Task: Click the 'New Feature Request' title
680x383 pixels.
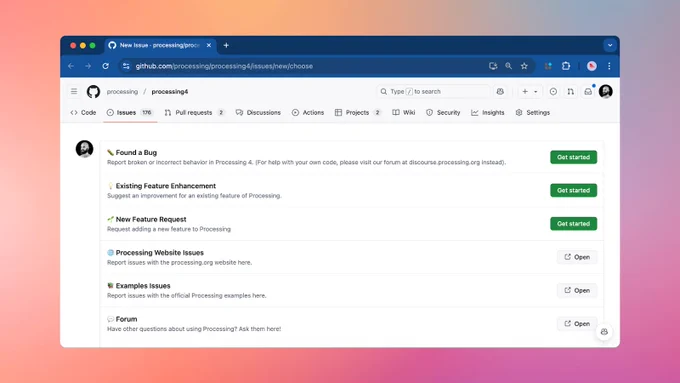Action: (x=151, y=219)
